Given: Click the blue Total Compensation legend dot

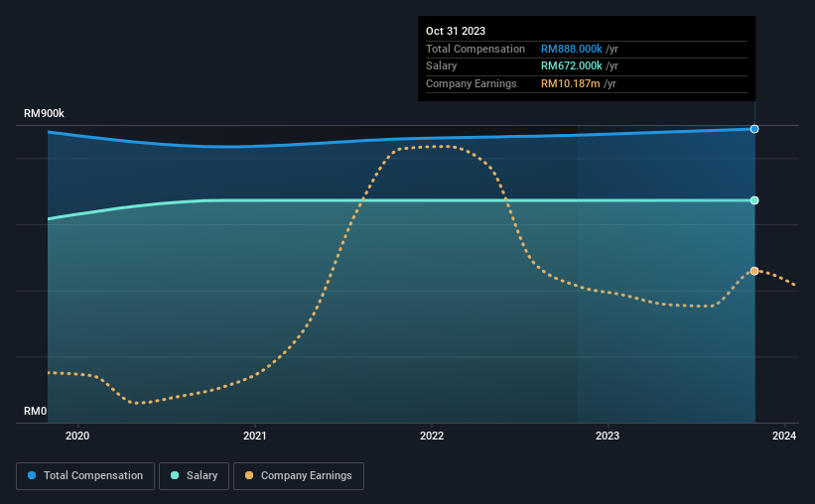Looking at the screenshot, I should 32,475.
